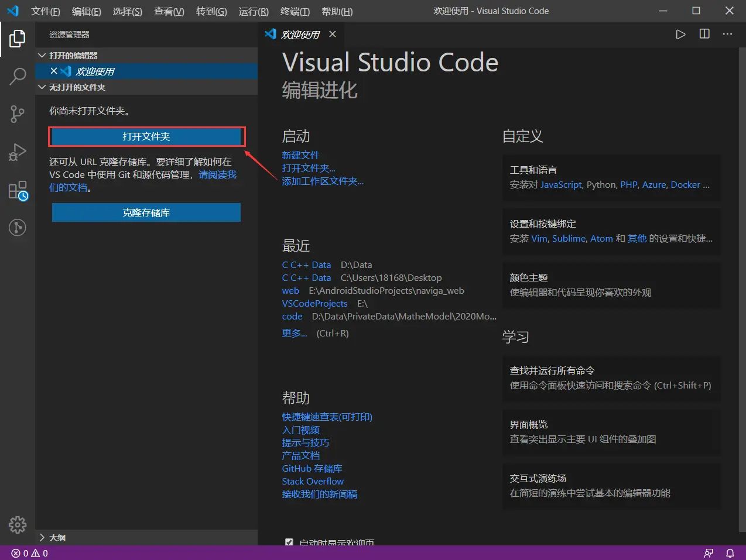Open the Git Graph icon in activity bar
The height and width of the screenshot is (560, 746).
pyautogui.click(x=18, y=227)
